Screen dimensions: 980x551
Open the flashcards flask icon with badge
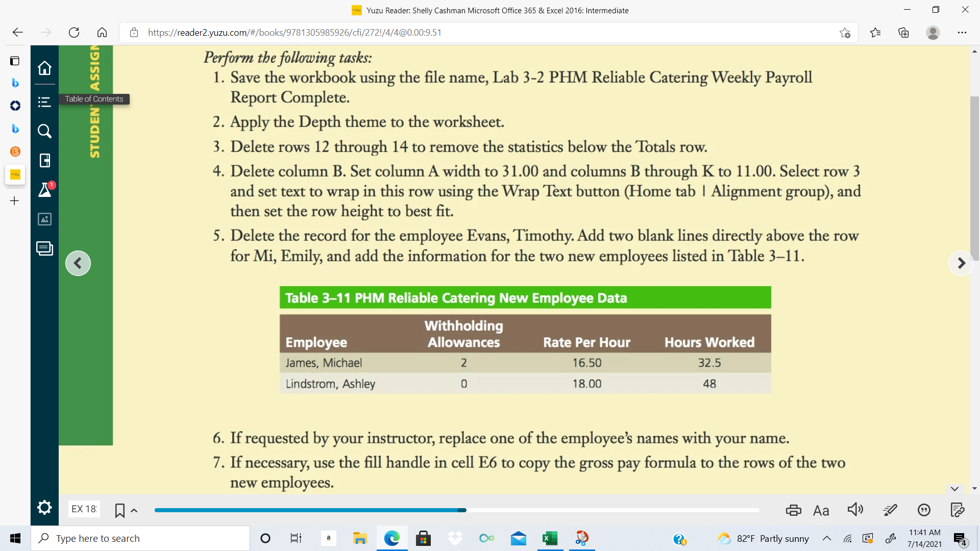point(45,189)
